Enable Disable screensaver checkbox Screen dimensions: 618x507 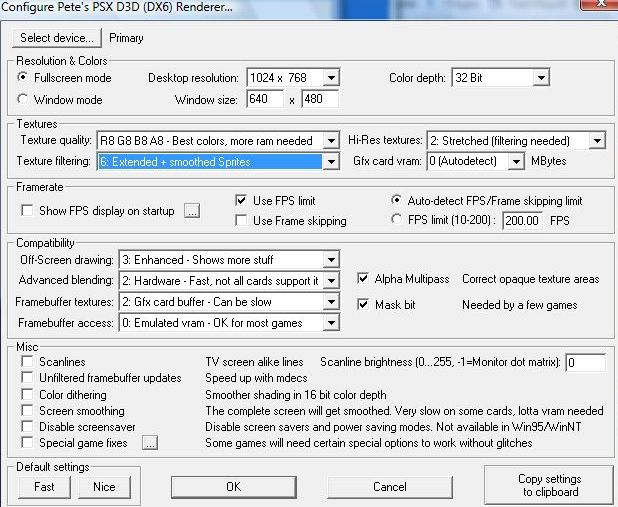click(27, 427)
